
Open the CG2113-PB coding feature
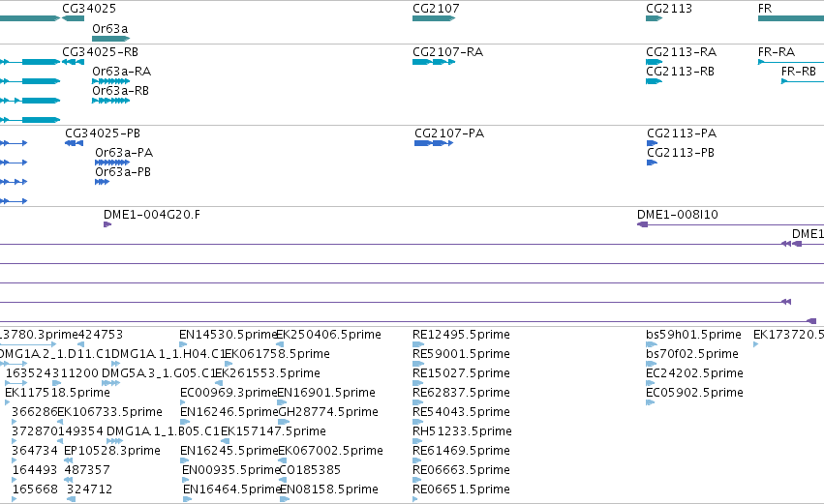(681, 153)
